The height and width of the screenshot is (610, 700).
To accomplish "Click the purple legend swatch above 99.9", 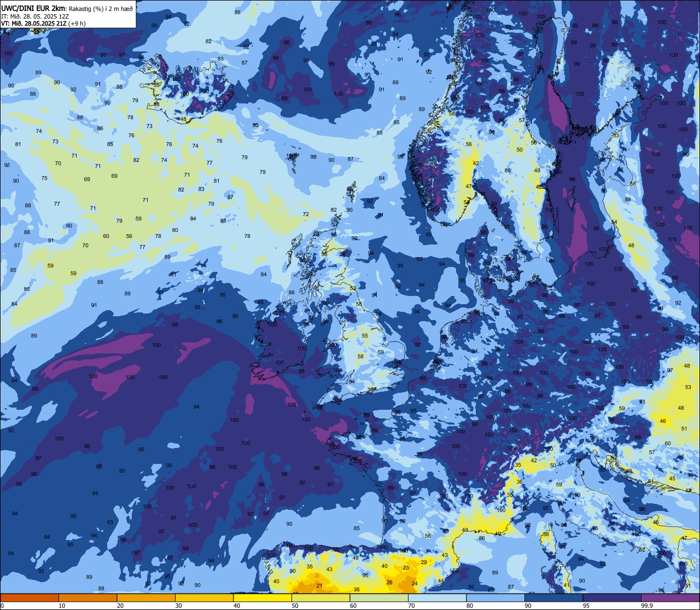I will coord(670,597).
